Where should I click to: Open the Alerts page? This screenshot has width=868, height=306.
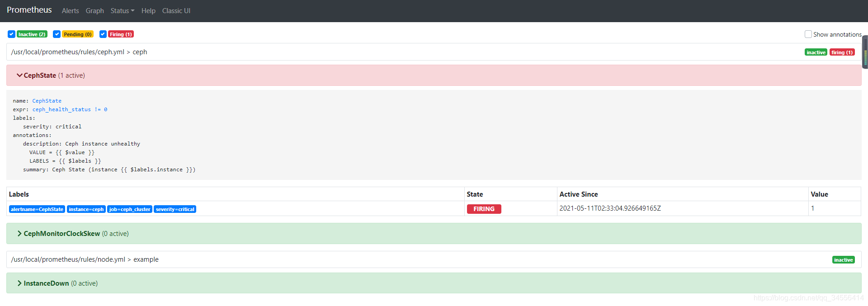pyautogui.click(x=70, y=11)
